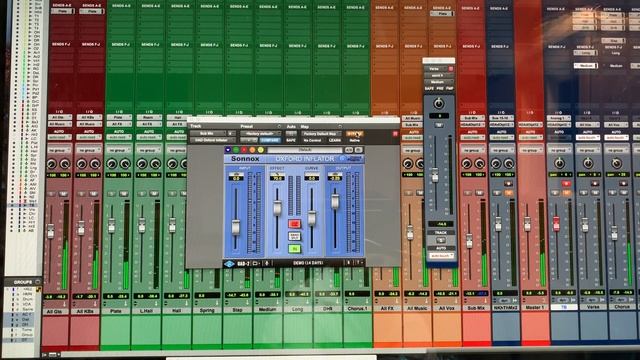Toggle the orange Bypass button in the plugin header
This screenshot has height=360, width=640.
[x=354, y=133]
